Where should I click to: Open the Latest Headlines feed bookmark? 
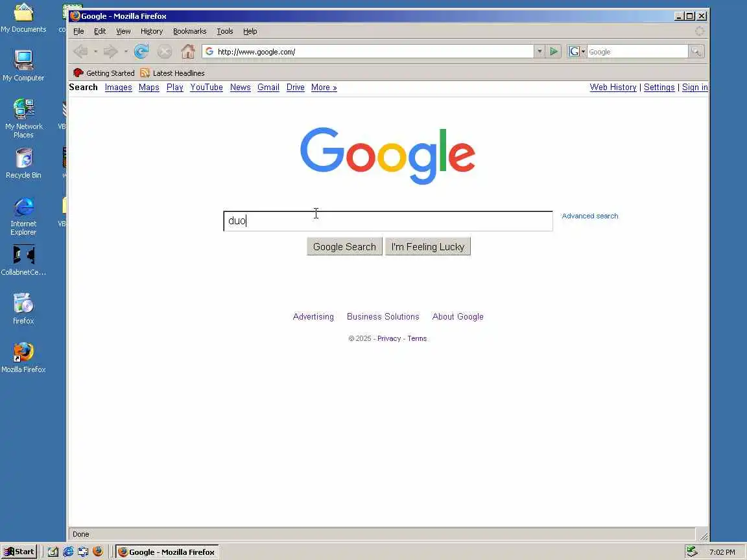pos(172,73)
